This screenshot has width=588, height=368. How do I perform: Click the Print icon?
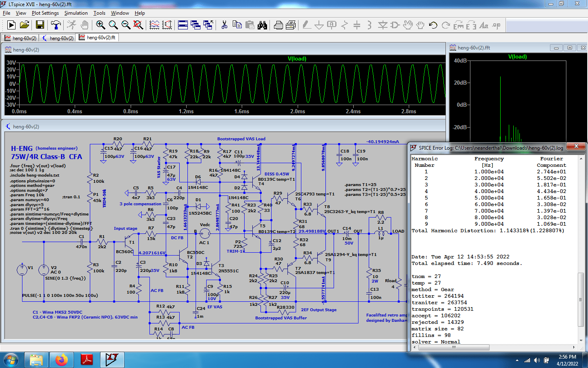(278, 25)
